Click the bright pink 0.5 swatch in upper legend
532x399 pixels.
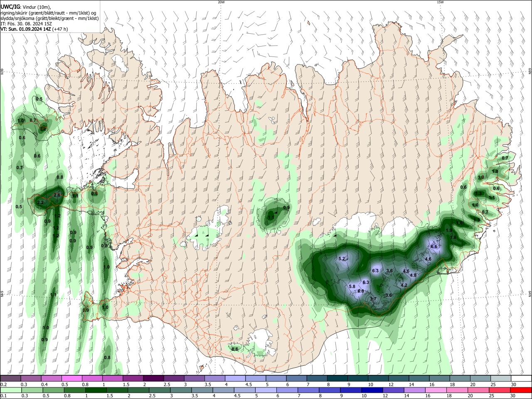pyautogui.click(x=72, y=379)
